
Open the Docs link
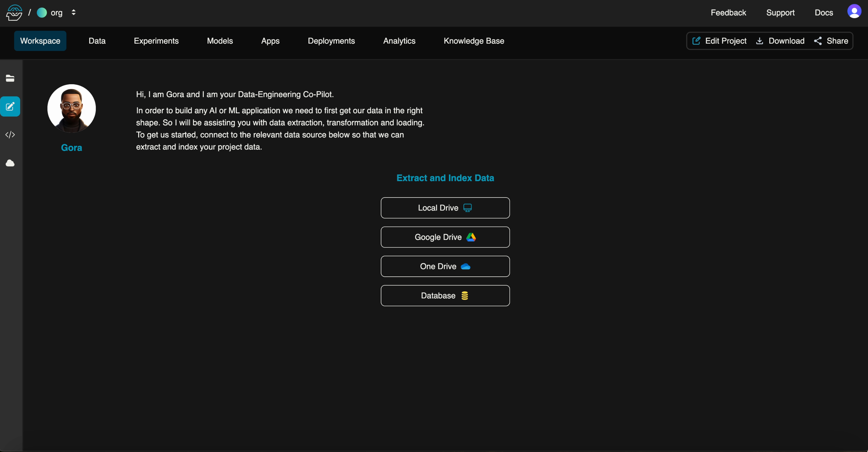click(824, 13)
